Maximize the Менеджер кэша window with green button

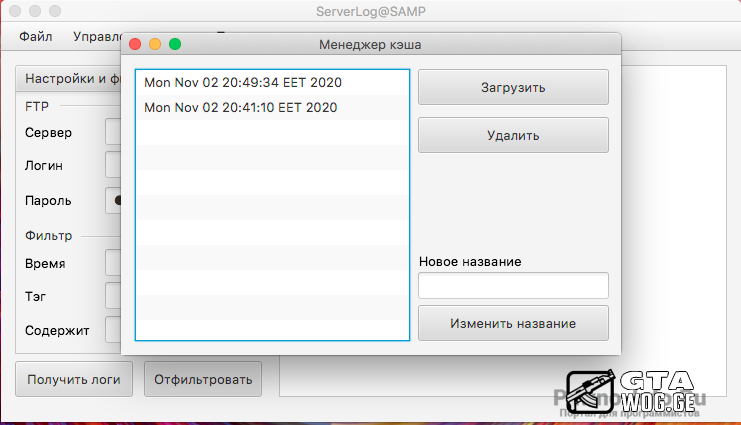(175, 45)
